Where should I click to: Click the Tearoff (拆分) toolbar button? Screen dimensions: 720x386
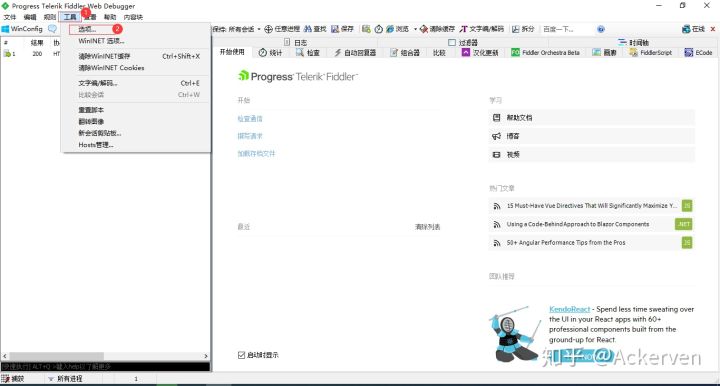523,29
